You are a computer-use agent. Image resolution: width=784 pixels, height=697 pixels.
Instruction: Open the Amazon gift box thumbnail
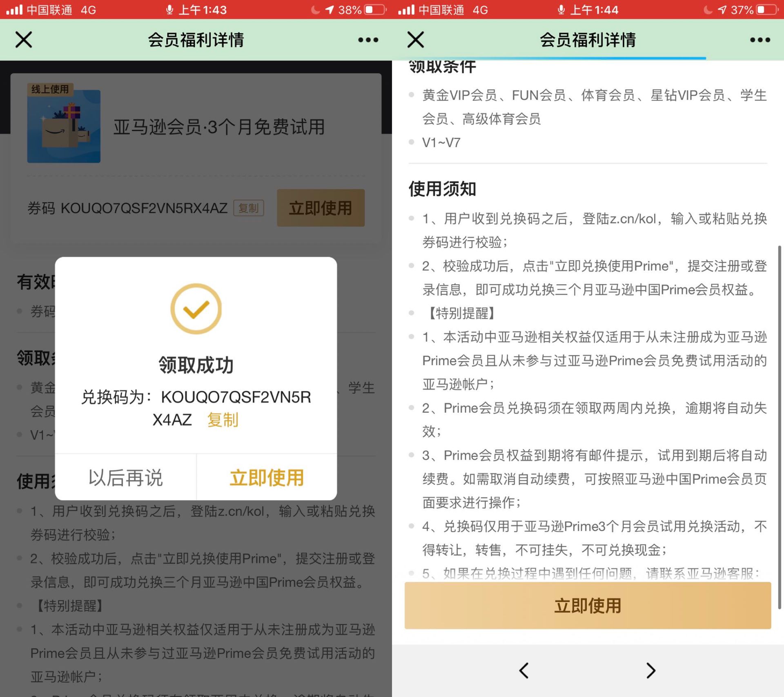[64, 126]
